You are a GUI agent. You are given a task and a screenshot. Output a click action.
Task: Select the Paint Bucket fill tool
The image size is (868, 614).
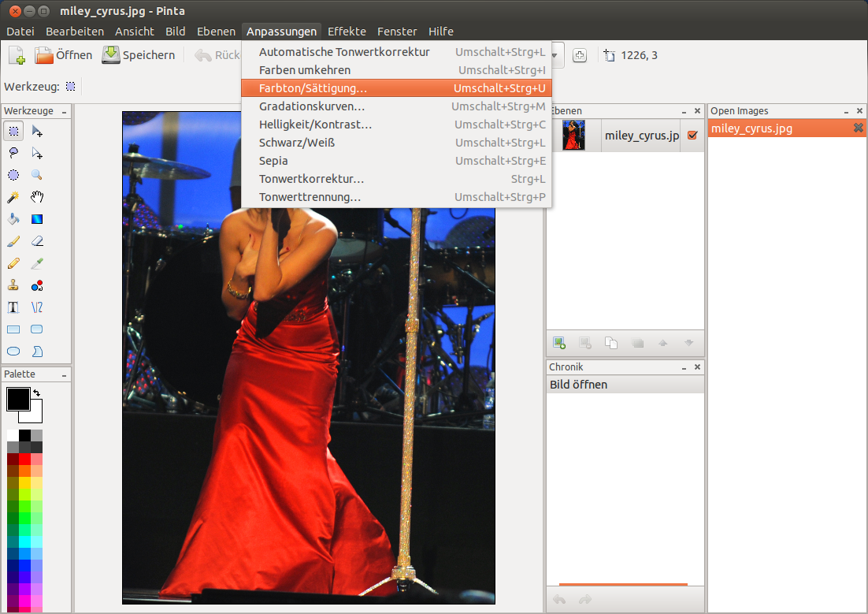[x=13, y=219]
